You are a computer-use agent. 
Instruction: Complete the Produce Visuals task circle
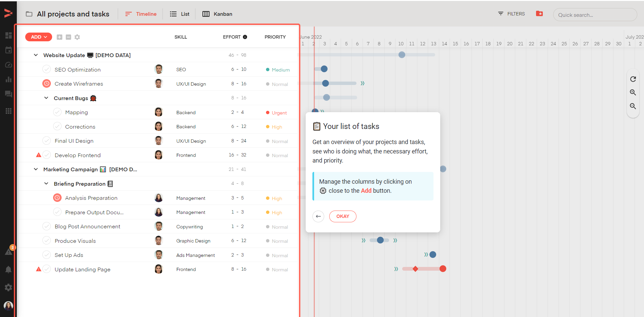[x=46, y=240]
